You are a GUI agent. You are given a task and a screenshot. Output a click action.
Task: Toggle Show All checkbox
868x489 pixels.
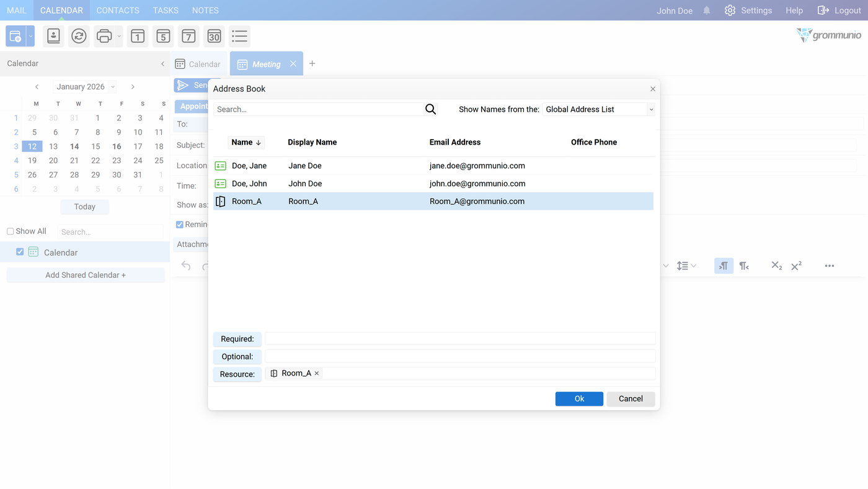coord(10,231)
